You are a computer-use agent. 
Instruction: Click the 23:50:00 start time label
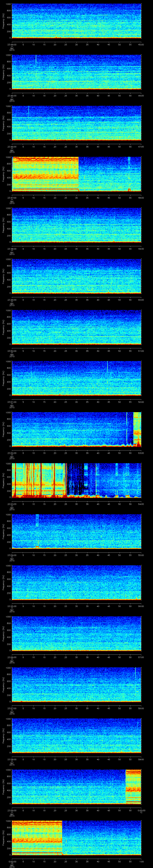click(12, 351)
